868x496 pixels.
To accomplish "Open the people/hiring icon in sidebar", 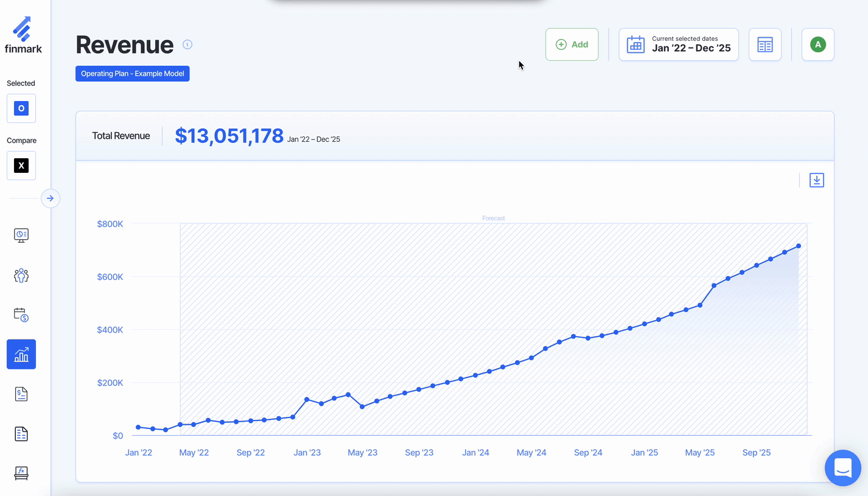I will click(x=21, y=275).
